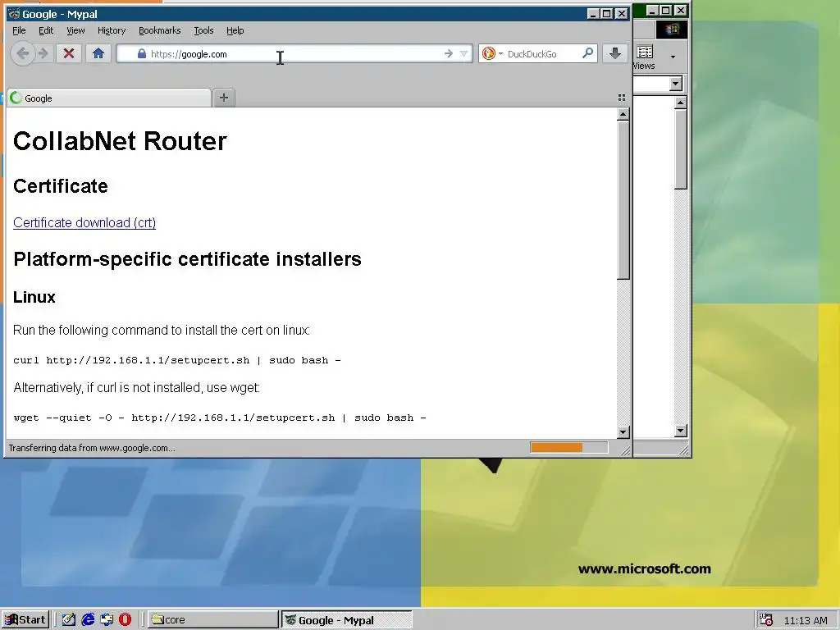
Task: Launch Internet Explorer from quick launch
Action: coord(88,620)
